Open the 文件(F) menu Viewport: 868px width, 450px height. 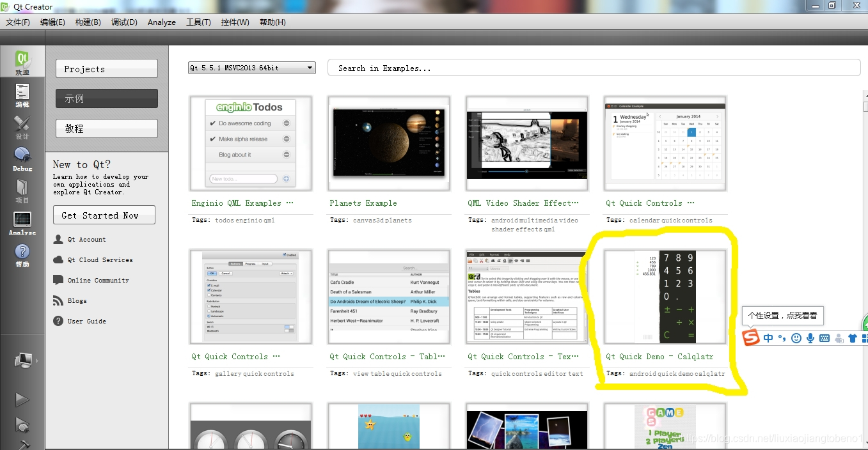click(x=18, y=22)
